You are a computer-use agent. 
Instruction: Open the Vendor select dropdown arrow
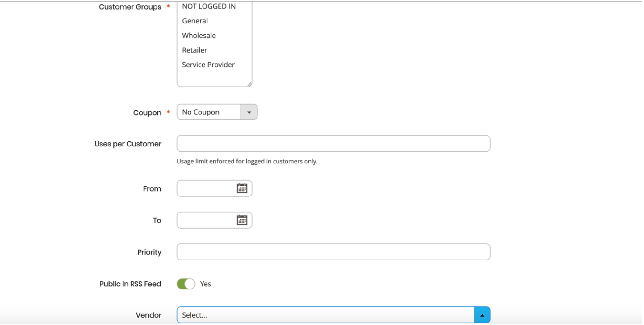[x=482, y=315]
